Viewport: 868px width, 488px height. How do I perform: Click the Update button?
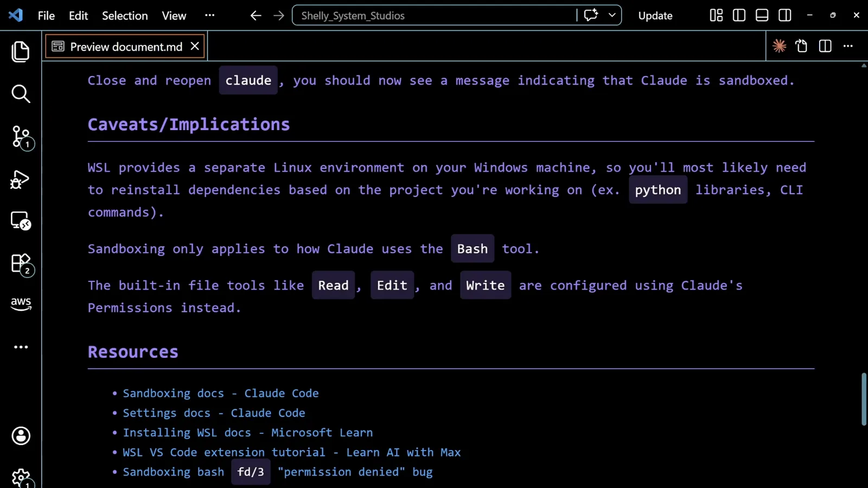click(655, 16)
